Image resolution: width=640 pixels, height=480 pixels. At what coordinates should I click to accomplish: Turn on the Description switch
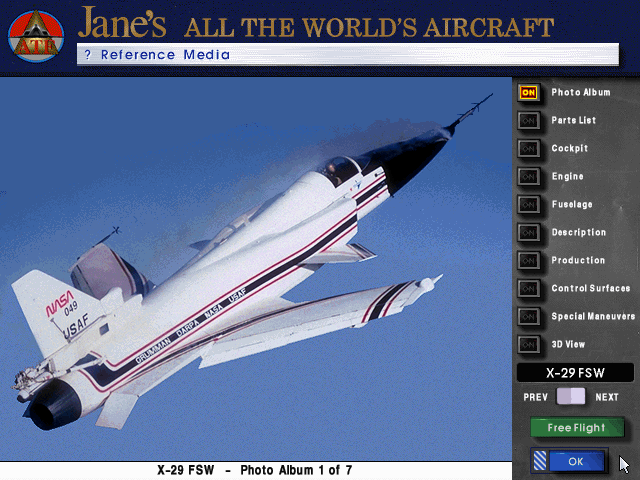coord(529,233)
